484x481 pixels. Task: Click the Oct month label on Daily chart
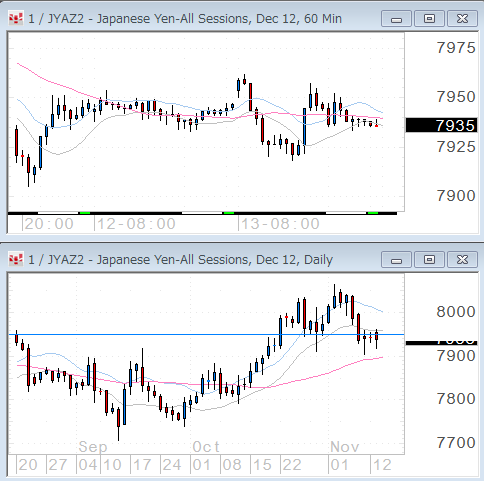tap(206, 447)
